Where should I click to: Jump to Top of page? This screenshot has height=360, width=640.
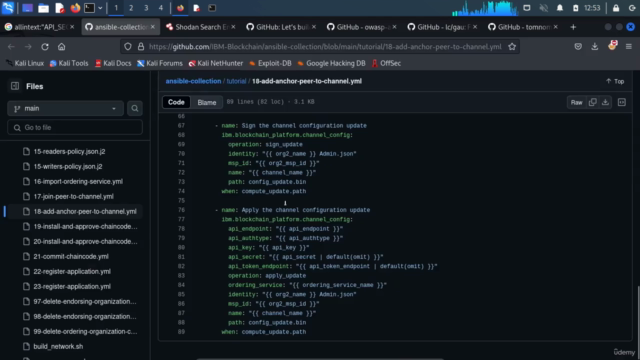click(615, 81)
